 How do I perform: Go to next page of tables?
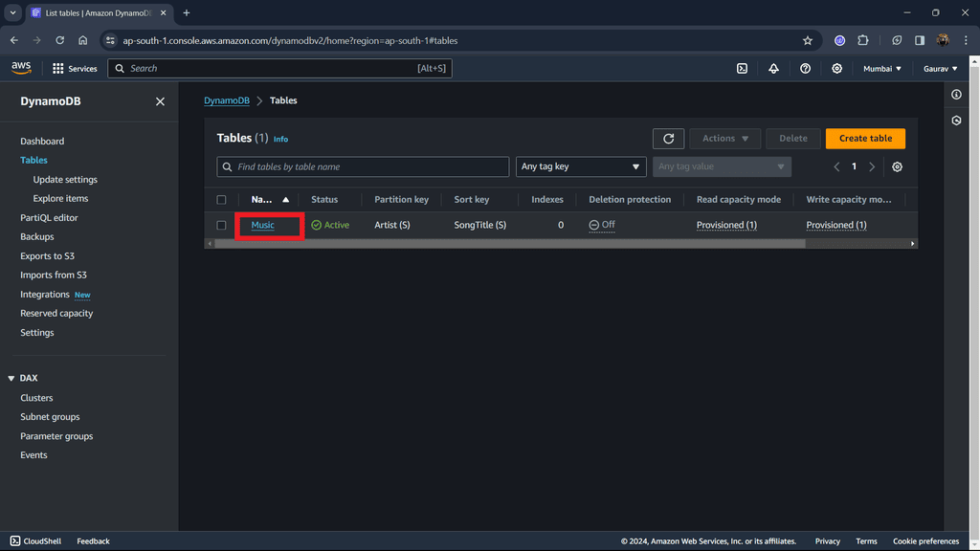pyautogui.click(x=872, y=166)
